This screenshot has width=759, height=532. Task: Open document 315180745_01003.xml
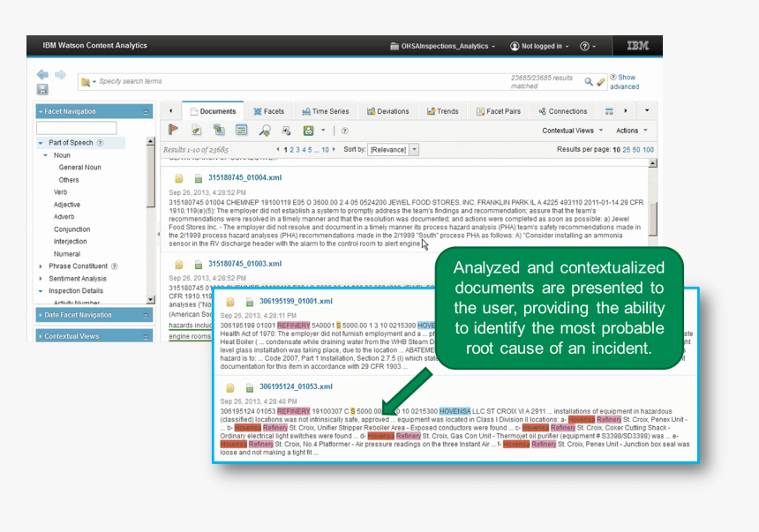(245, 264)
